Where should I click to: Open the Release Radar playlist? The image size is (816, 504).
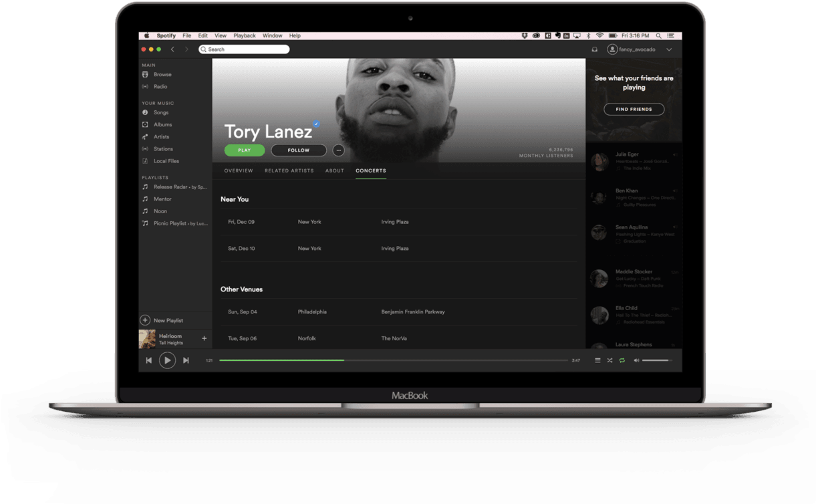(x=174, y=186)
